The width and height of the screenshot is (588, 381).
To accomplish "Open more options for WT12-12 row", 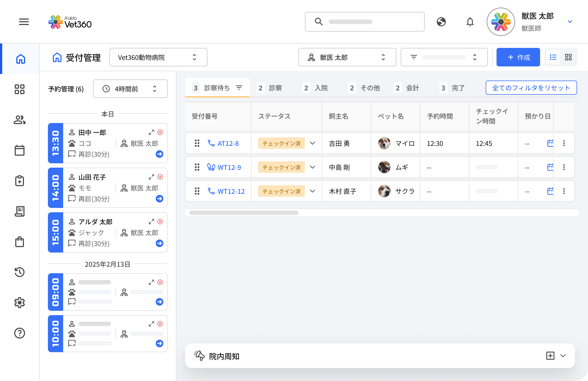I will pos(564,191).
